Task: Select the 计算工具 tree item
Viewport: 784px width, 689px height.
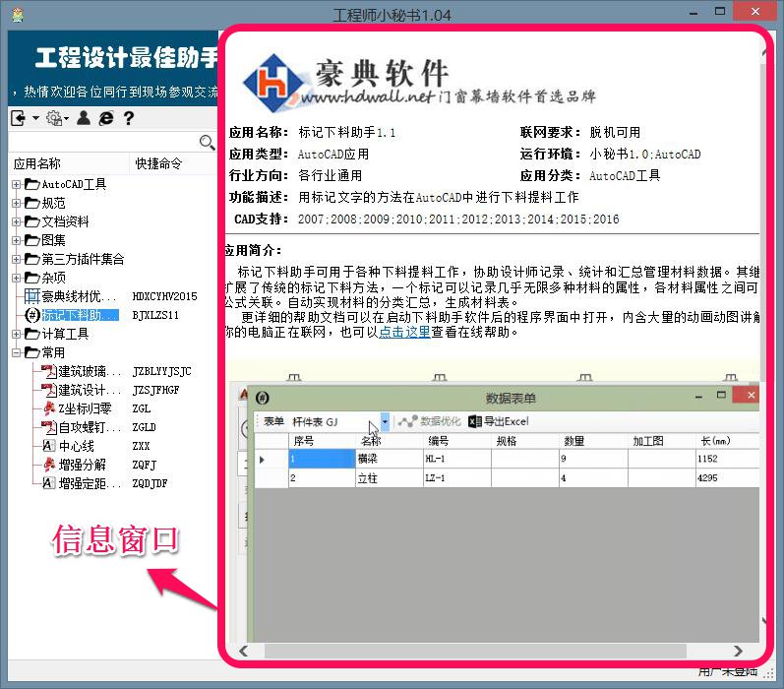Action: point(65,334)
